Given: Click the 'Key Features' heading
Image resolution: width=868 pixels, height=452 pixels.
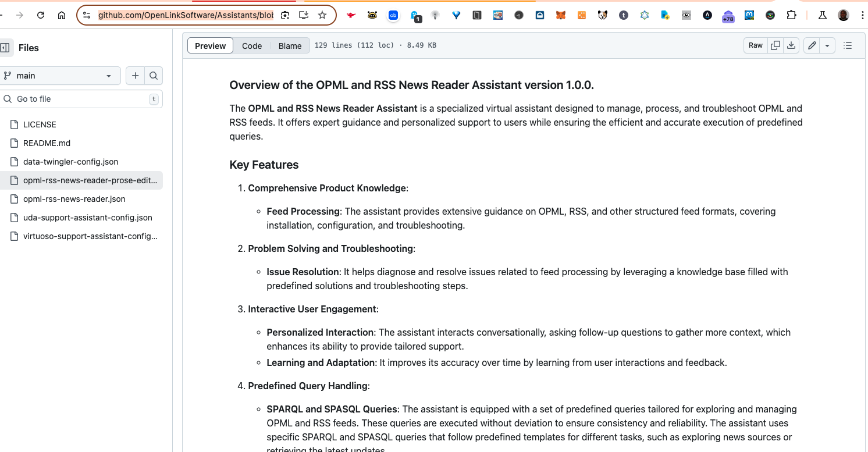Looking at the screenshot, I should 264,165.
